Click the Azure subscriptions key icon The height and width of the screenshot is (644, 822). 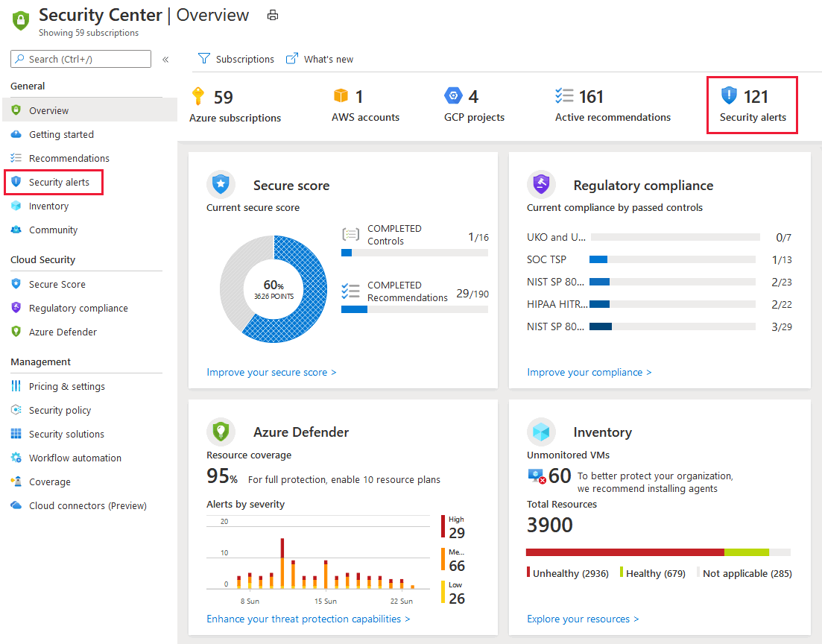tap(198, 96)
